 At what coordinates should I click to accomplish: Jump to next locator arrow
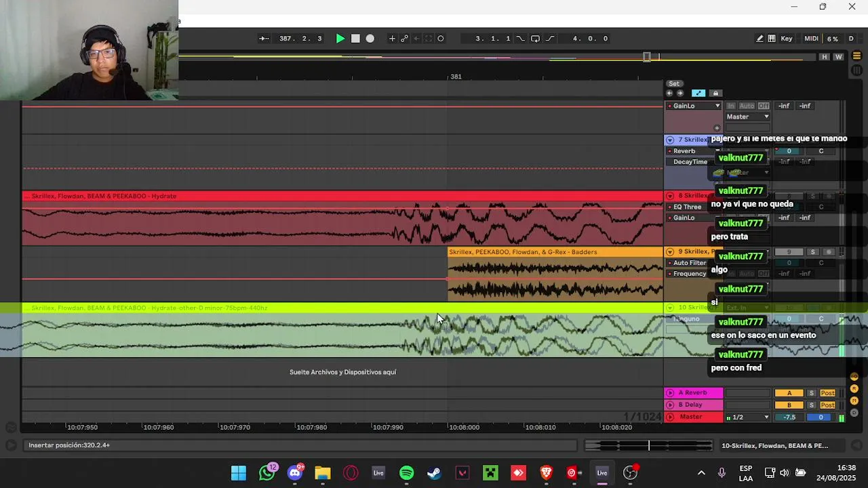pos(680,94)
